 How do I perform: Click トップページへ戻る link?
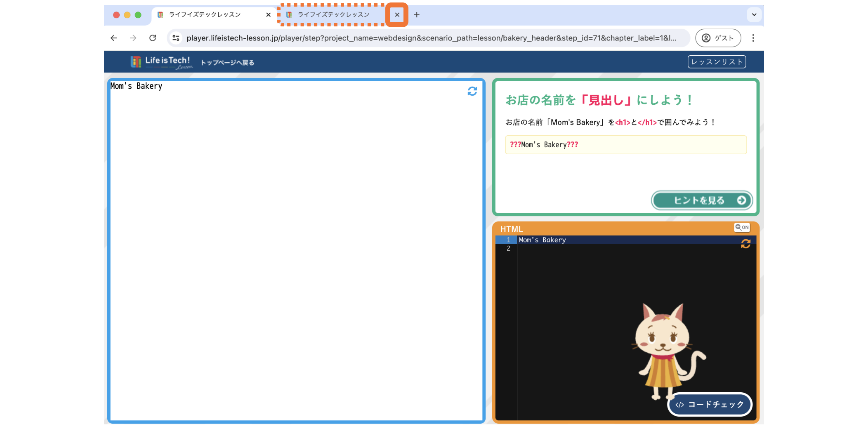click(227, 63)
